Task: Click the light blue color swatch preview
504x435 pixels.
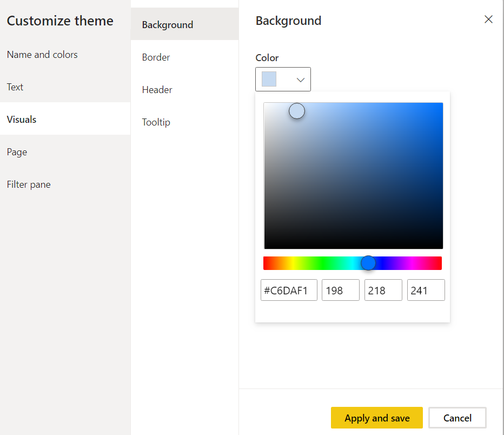Action: pos(269,80)
